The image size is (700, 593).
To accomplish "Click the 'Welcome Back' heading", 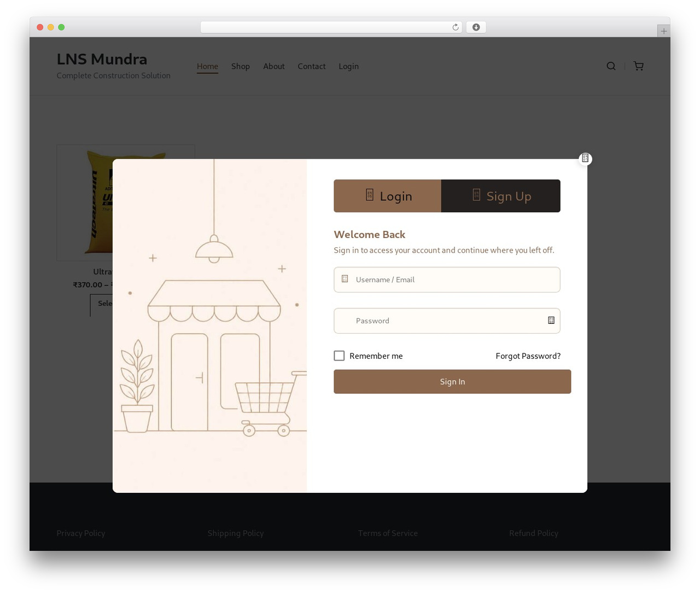I will click(x=370, y=235).
